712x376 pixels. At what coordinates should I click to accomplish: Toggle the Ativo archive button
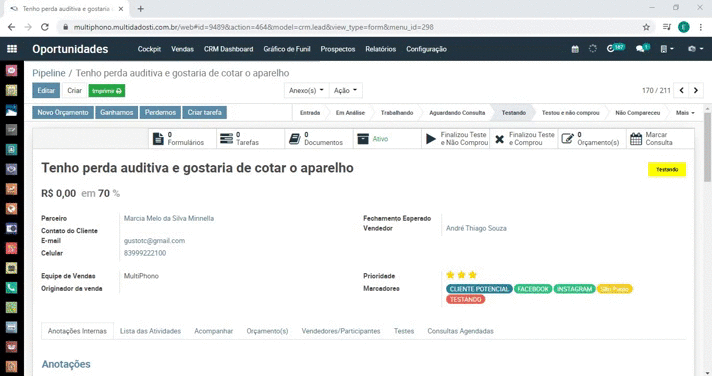coord(387,139)
